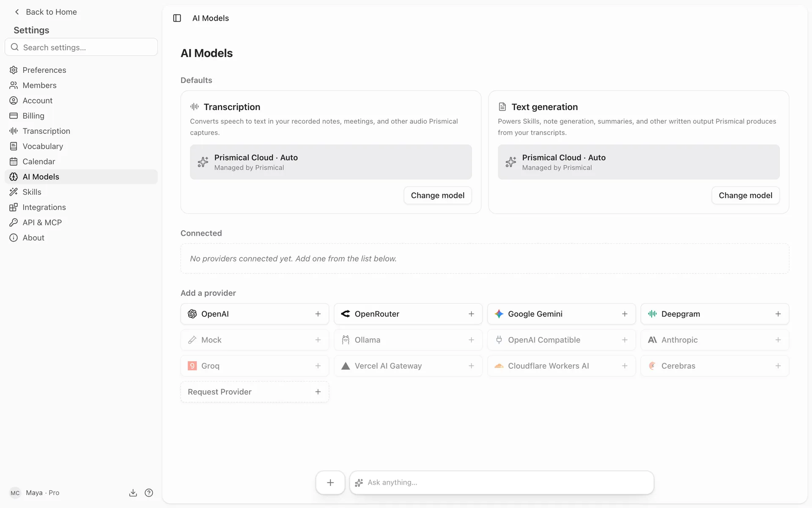812x508 pixels.
Task: Open the Skills section
Action: (81, 192)
